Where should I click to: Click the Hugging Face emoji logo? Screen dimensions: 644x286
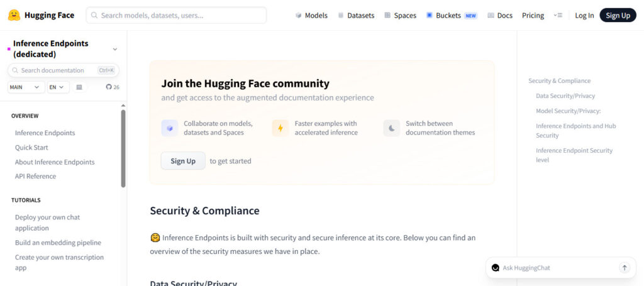14,15
